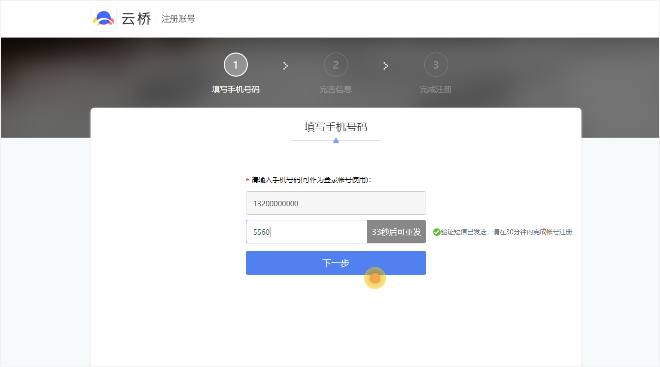Click the 云桥 brand name text
This screenshot has height=367, width=660.
click(x=136, y=19)
